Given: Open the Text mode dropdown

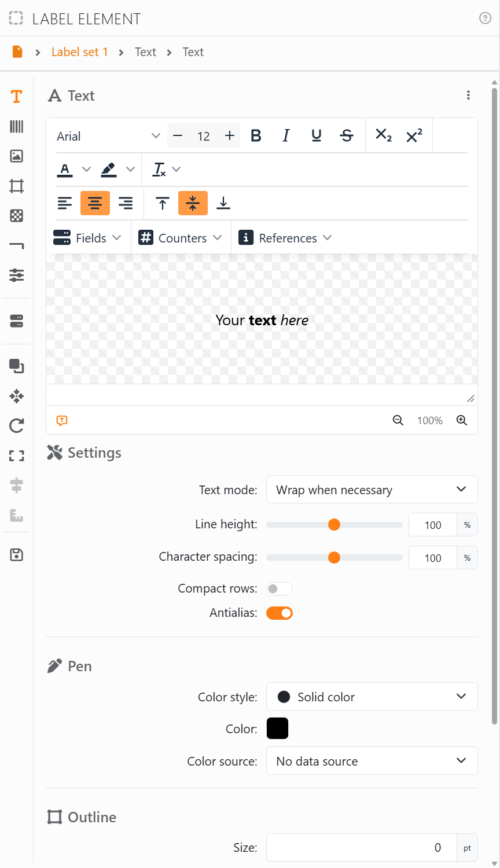Looking at the screenshot, I should click(372, 490).
